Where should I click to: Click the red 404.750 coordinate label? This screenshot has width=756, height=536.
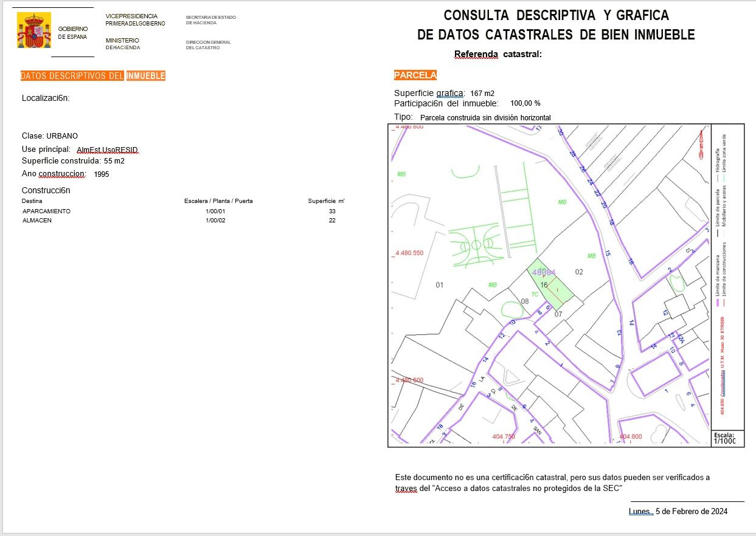pyautogui.click(x=504, y=436)
